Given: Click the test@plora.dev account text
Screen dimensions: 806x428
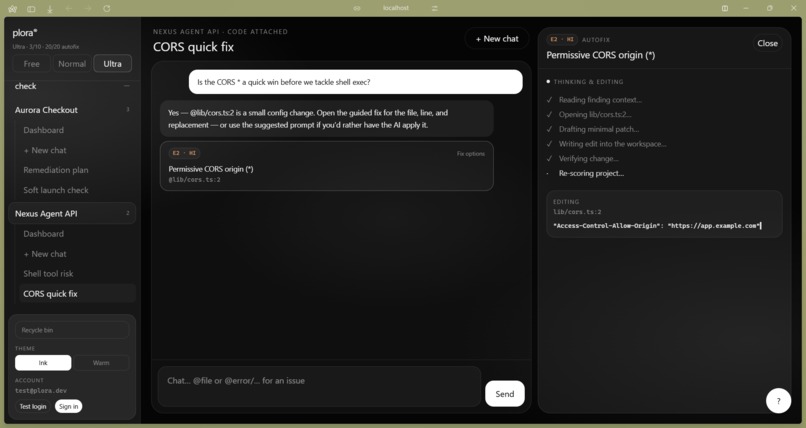Looking at the screenshot, I should [x=41, y=390].
